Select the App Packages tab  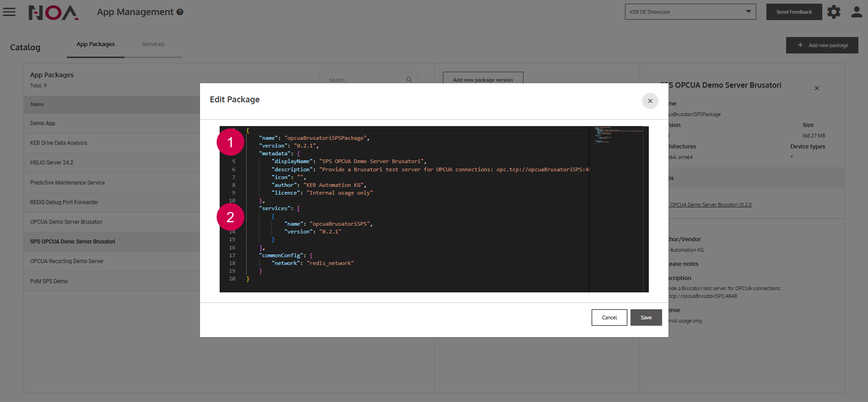pos(95,44)
